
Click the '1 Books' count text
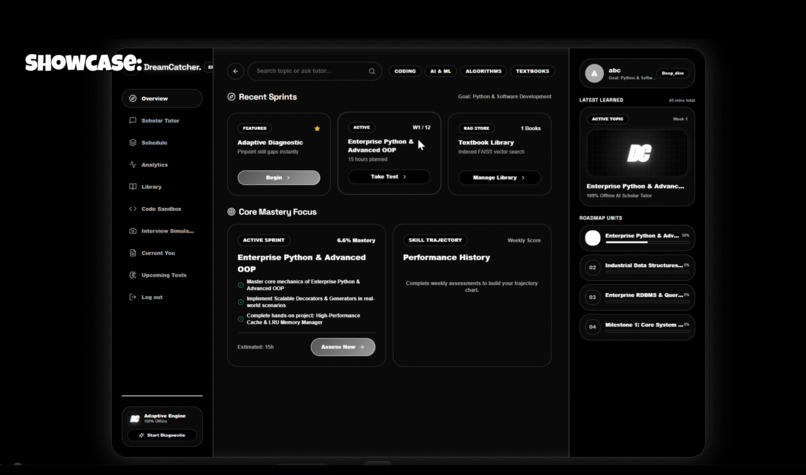pos(530,129)
